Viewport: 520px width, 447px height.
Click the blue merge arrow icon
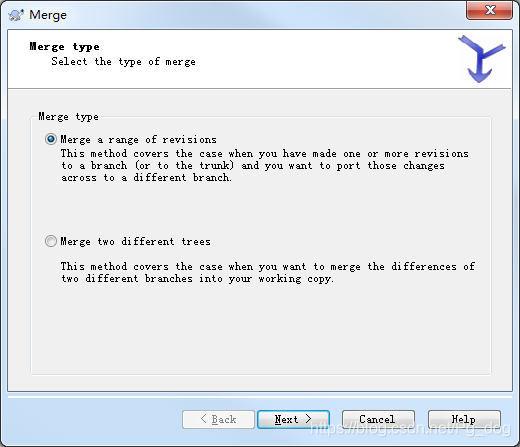click(x=482, y=59)
